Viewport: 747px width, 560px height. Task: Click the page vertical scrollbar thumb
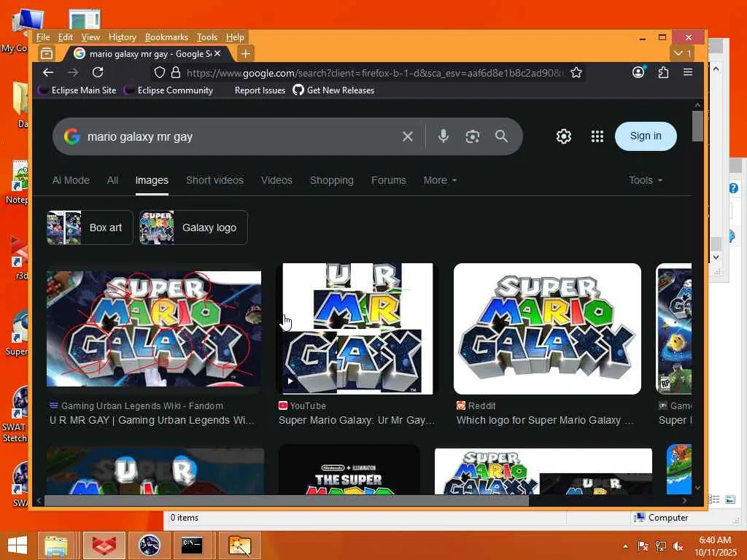[697, 126]
